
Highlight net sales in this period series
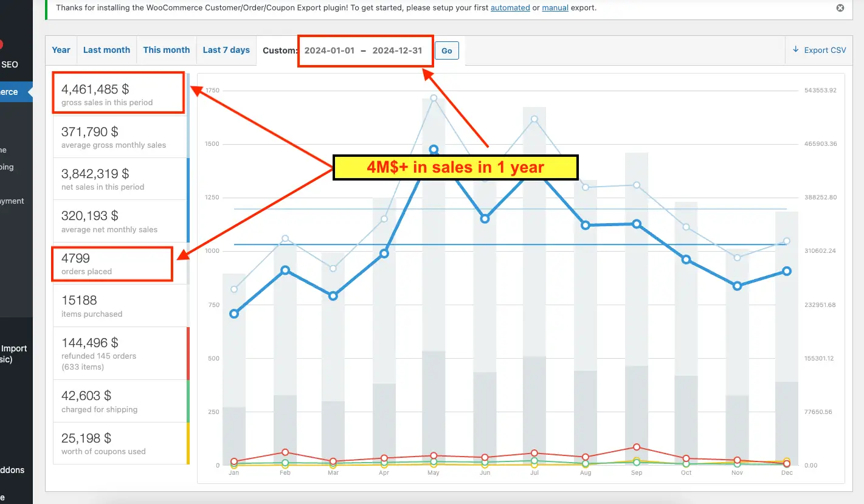[122, 179]
